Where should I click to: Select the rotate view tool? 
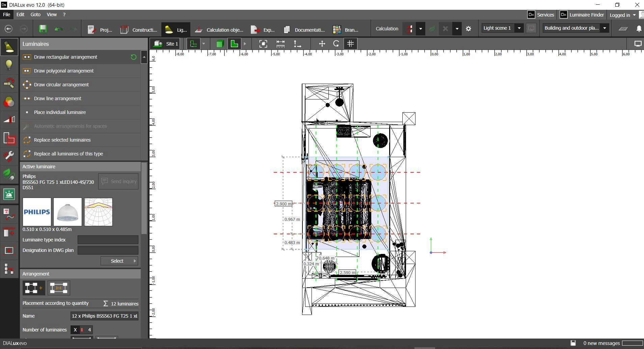point(336,44)
